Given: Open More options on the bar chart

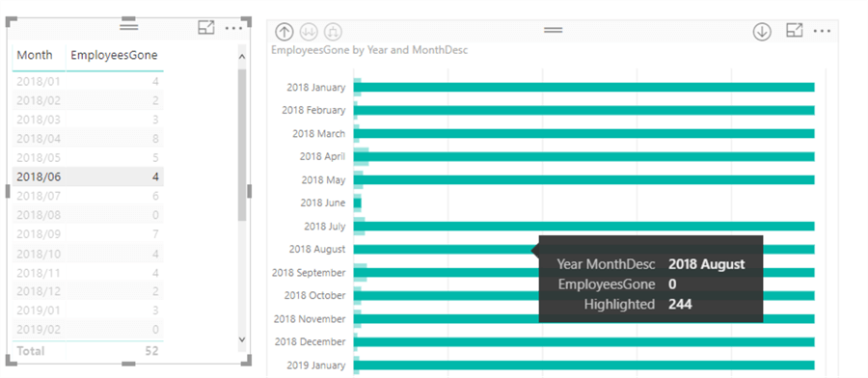Looking at the screenshot, I should pyautogui.click(x=822, y=32).
